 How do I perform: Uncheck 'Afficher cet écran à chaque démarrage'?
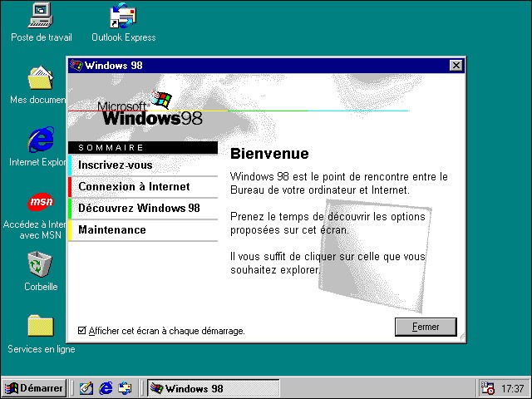tap(81, 331)
